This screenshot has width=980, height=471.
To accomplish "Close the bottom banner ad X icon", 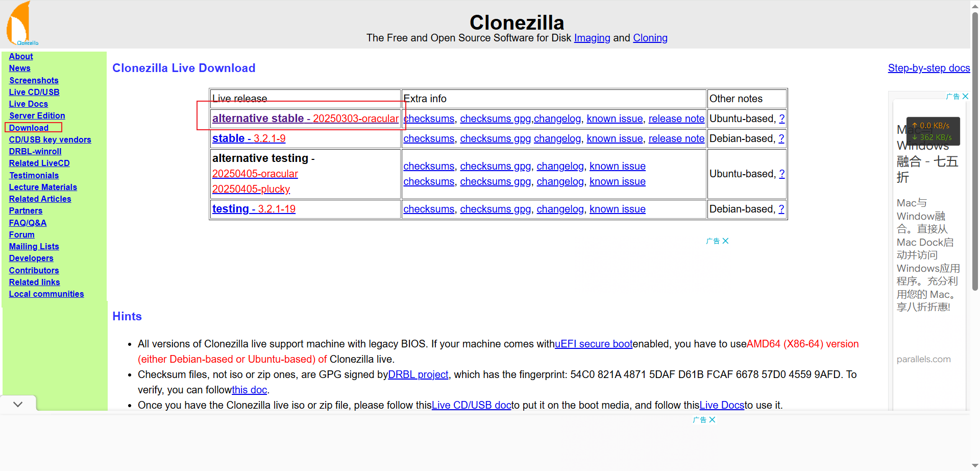I will pyautogui.click(x=712, y=419).
